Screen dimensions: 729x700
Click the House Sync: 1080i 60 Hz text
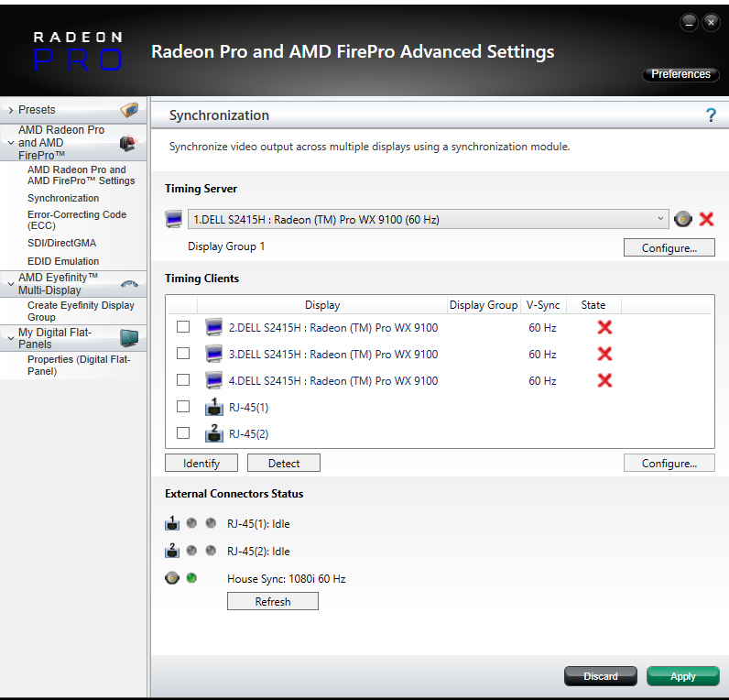[287, 579]
